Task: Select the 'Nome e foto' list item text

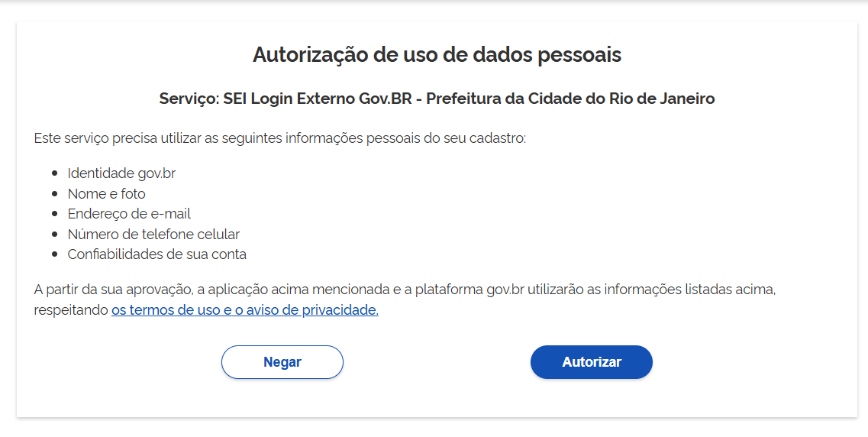Action: tap(106, 194)
